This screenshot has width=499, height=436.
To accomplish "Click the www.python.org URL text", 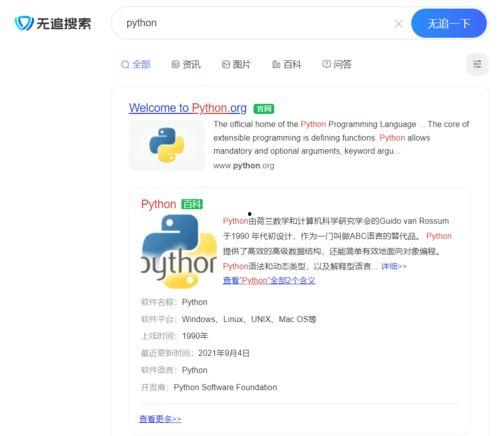I will click(244, 166).
